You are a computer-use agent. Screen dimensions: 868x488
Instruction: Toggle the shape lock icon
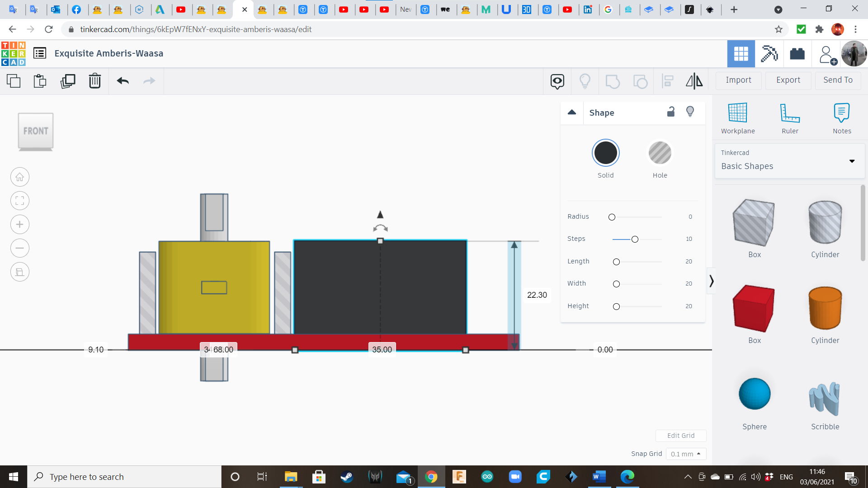tap(670, 112)
